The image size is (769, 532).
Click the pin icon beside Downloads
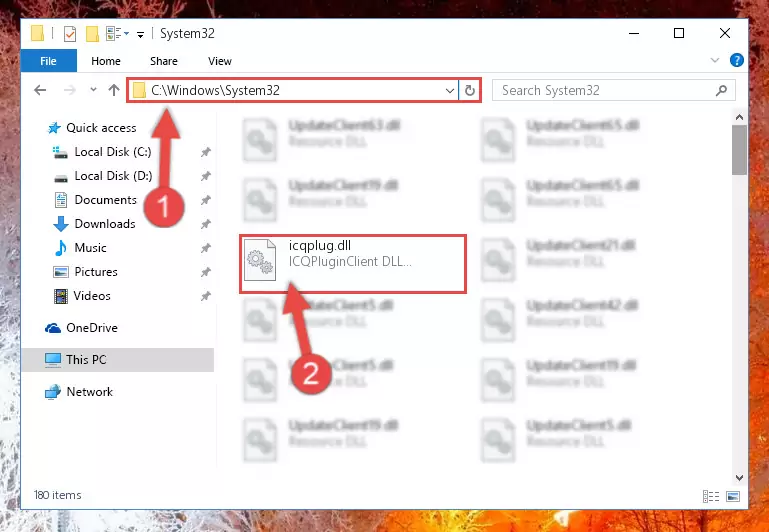click(206, 224)
